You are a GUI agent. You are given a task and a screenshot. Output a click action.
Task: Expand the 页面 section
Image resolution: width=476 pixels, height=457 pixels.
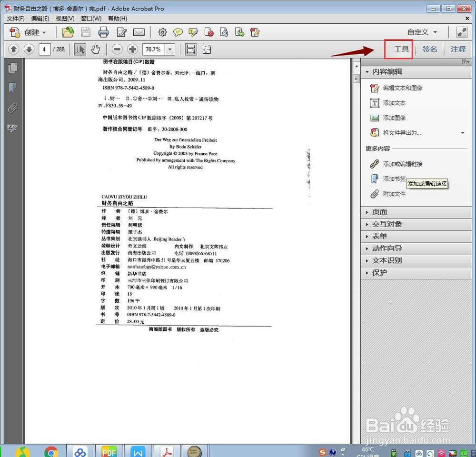click(416, 212)
